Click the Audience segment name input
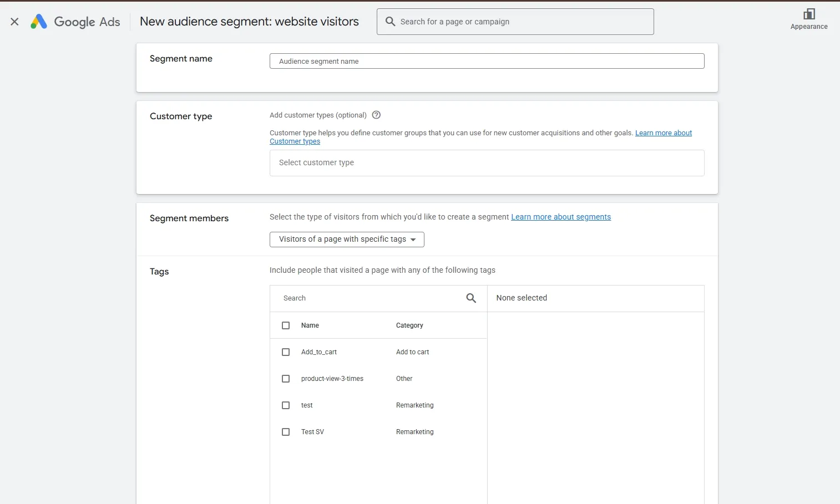This screenshot has height=504, width=840. [x=487, y=61]
